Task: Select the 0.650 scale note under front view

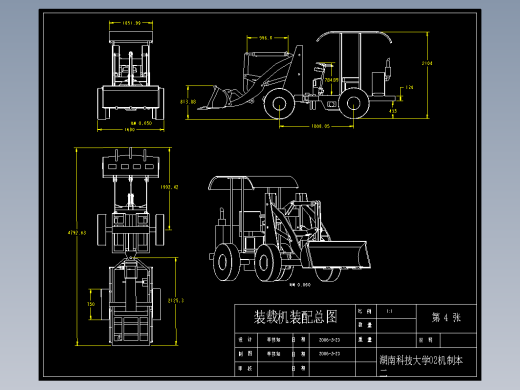Action: click(x=141, y=123)
